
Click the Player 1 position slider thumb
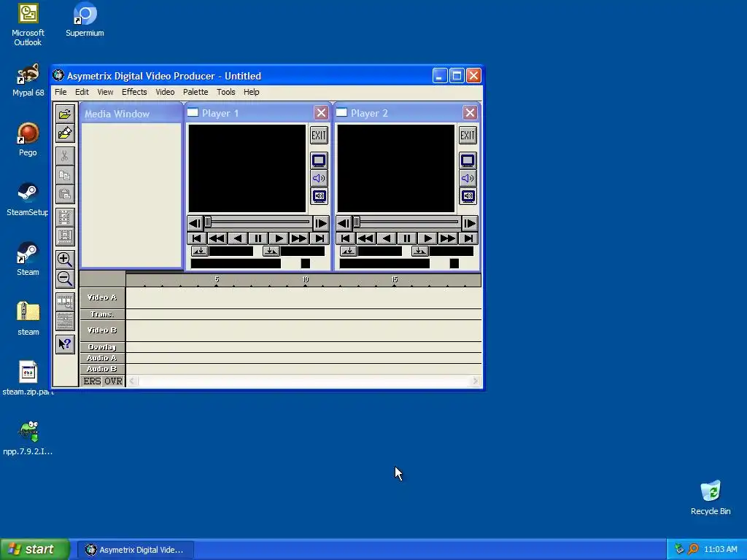(208, 222)
